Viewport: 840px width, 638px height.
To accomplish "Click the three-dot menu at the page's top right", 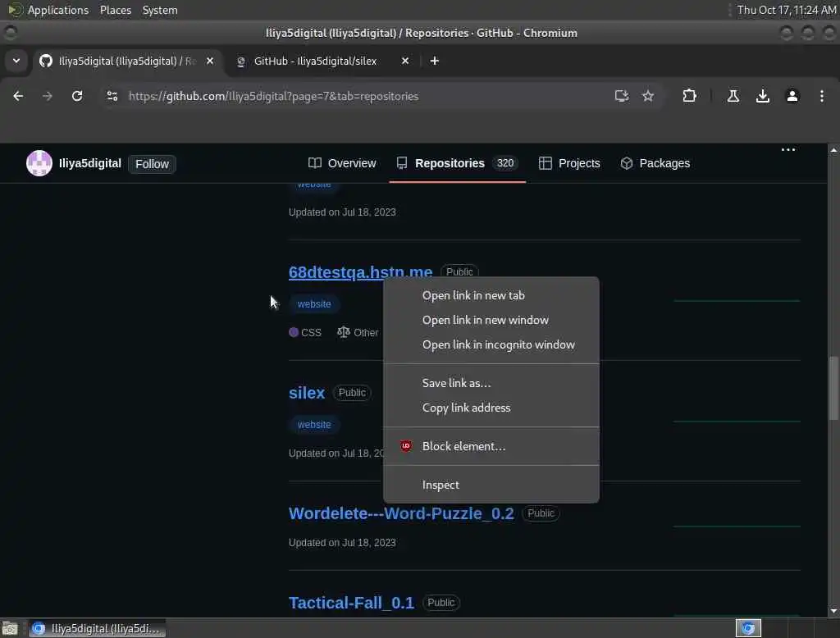I will tap(788, 149).
